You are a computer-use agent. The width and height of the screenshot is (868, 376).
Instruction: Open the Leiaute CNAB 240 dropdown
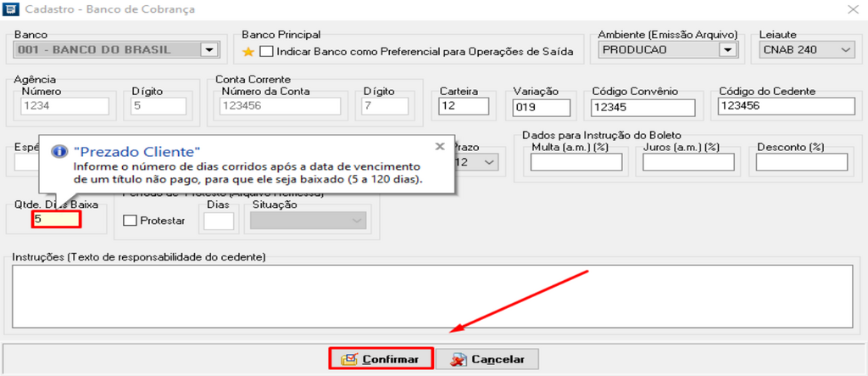(844, 50)
